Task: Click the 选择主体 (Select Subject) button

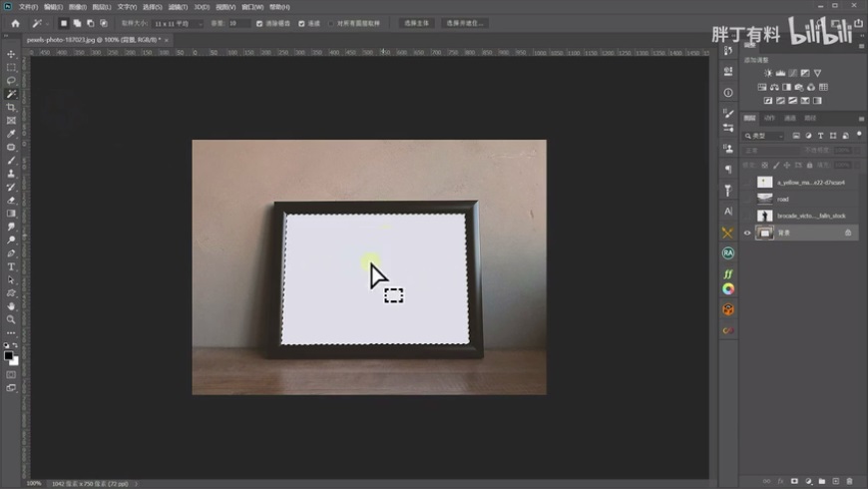Action: point(415,23)
